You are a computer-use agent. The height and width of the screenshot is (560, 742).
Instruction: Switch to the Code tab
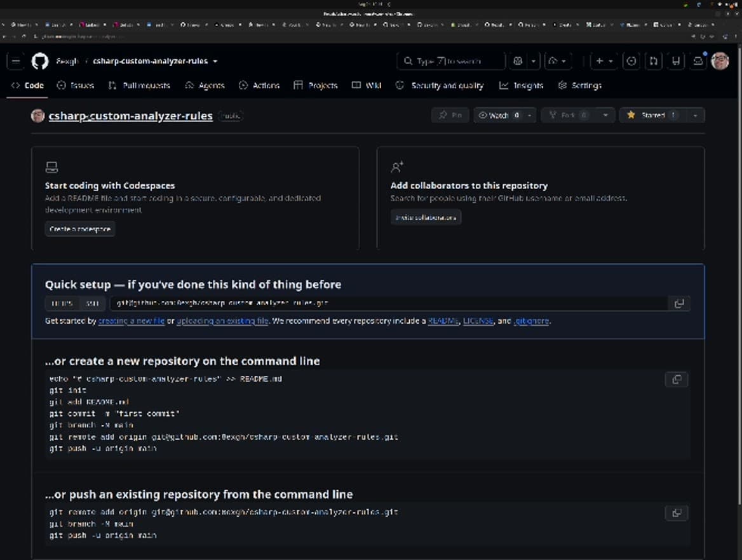[27, 86]
